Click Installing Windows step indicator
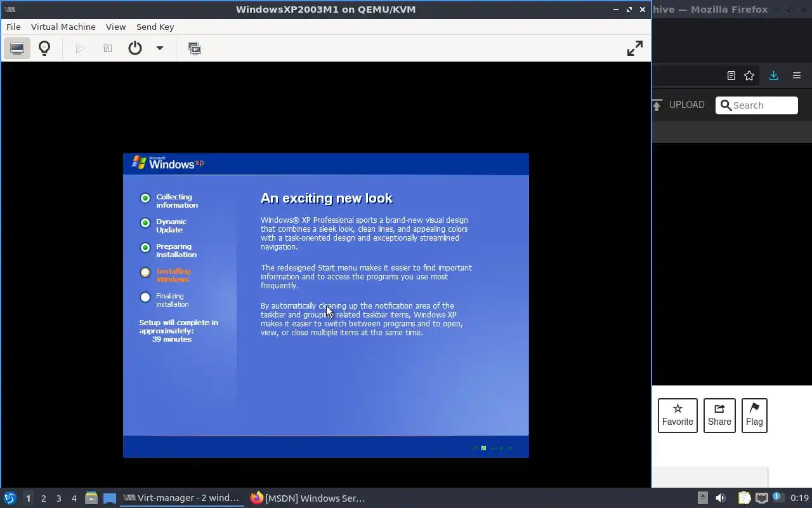Viewport: 812px width, 508px height. point(145,272)
